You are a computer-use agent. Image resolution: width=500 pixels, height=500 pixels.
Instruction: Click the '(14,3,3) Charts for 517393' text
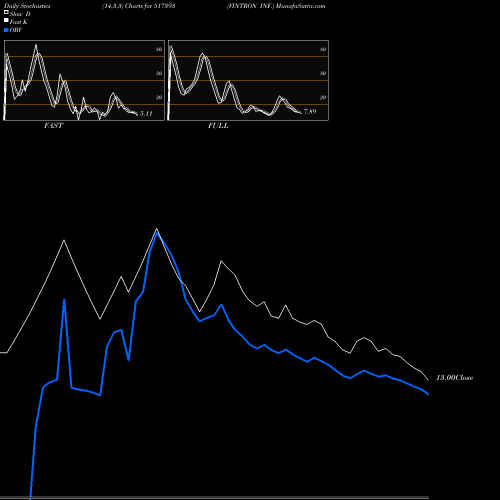point(139,6)
